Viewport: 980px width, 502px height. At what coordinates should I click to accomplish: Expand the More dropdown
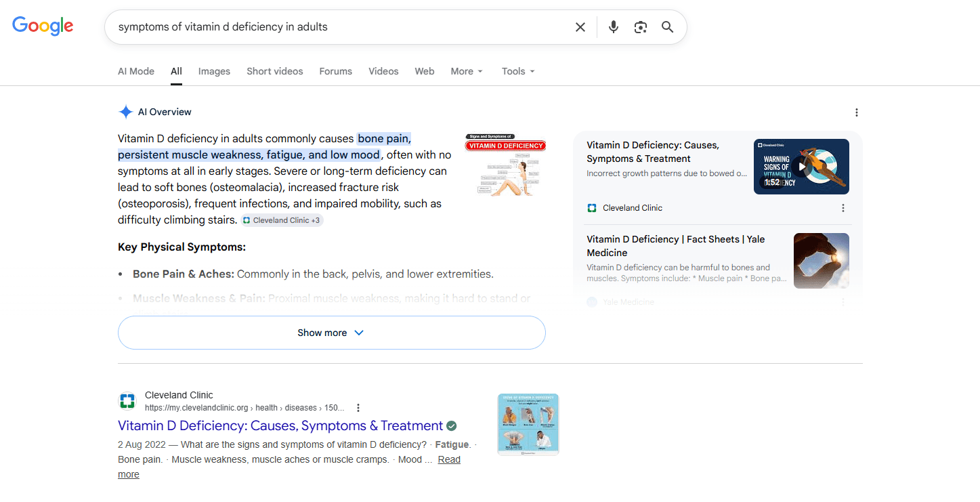pos(467,71)
